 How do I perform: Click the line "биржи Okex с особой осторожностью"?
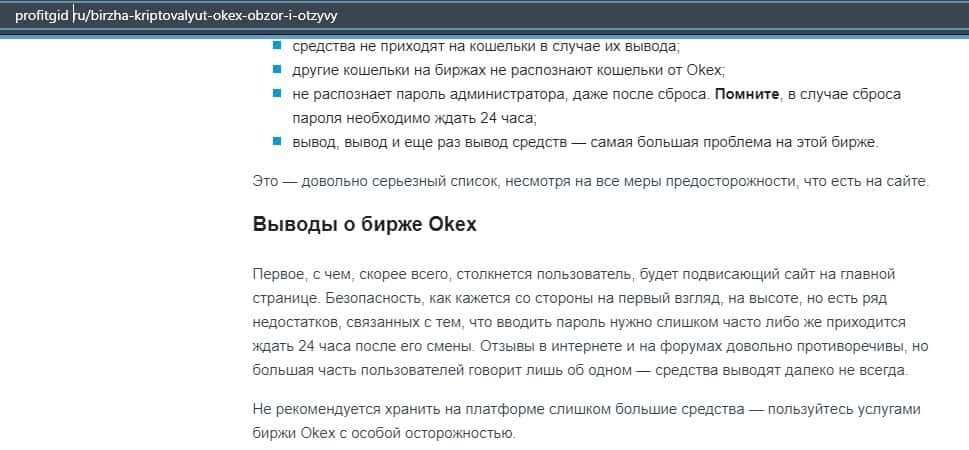(384, 433)
